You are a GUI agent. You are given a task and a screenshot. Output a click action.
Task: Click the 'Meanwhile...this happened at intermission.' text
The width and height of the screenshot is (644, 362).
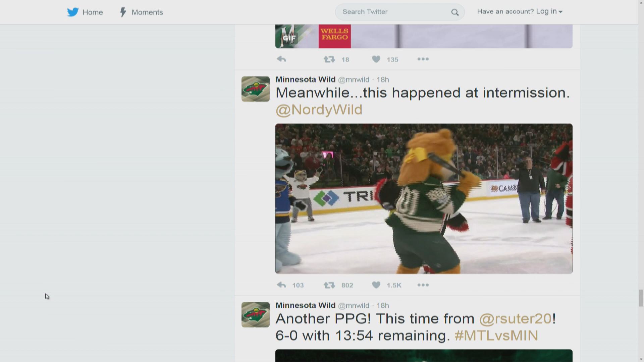click(423, 93)
